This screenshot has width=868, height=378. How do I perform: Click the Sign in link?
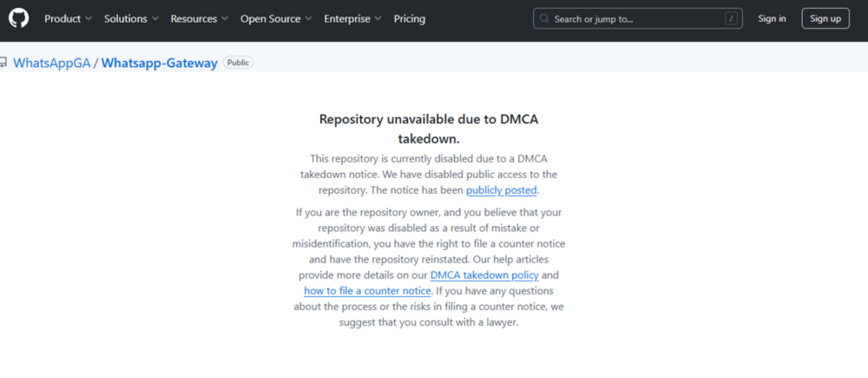point(772,19)
